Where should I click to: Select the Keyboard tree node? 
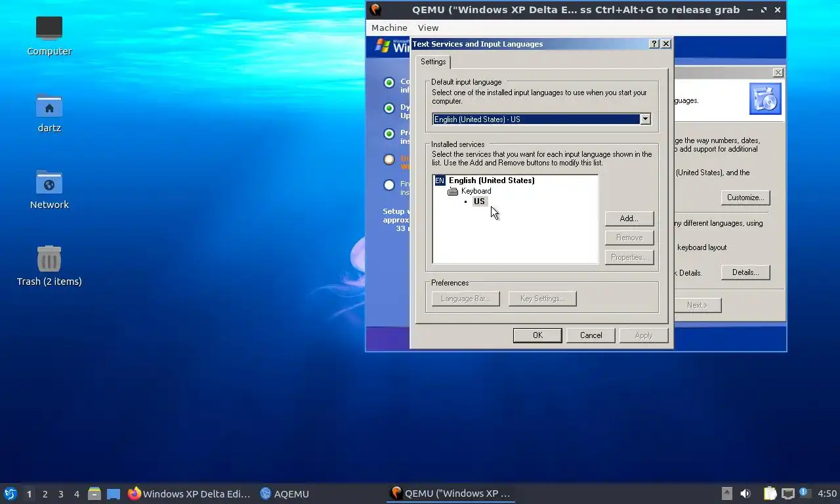(x=476, y=191)
